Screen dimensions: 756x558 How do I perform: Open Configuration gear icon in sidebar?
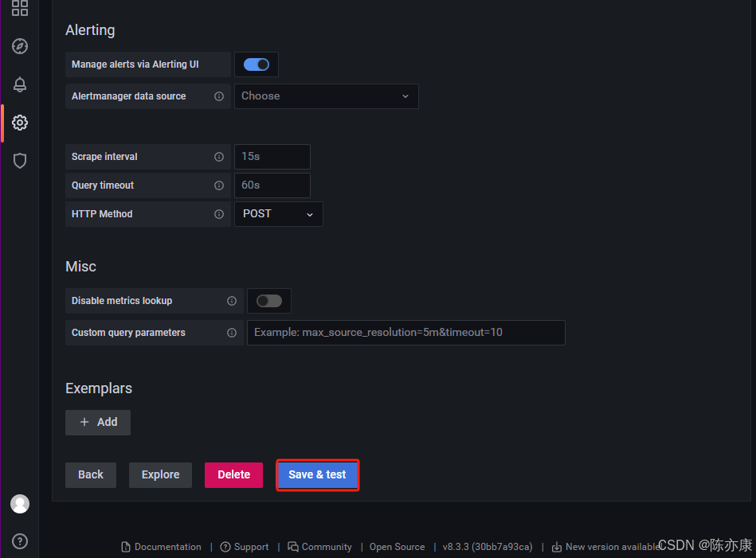point(20,123)
